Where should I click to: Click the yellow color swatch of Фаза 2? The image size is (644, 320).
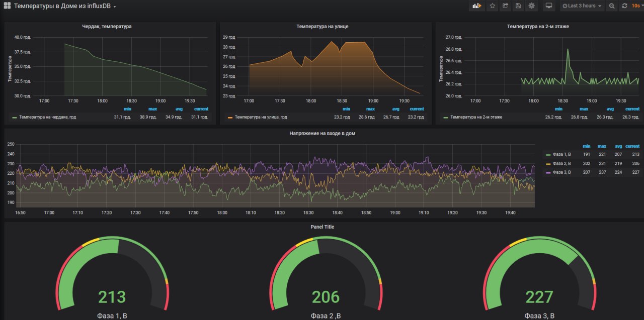click(548, 164)
